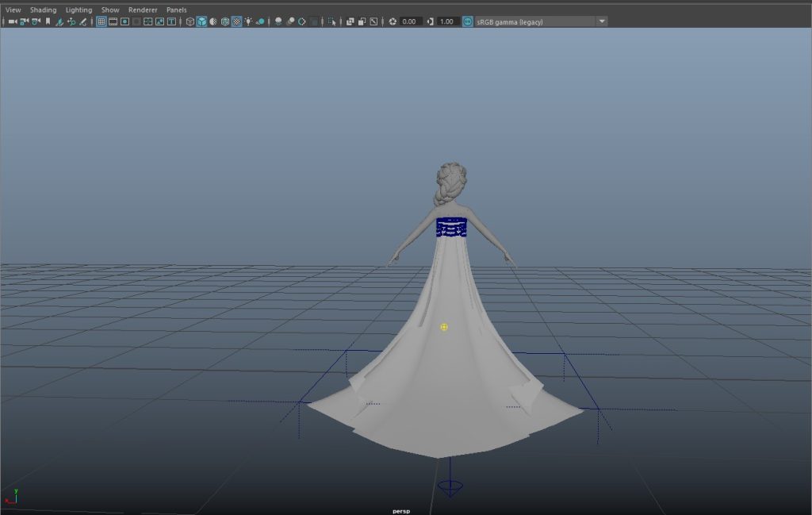Open the Renderer menu

coord(143,10)
